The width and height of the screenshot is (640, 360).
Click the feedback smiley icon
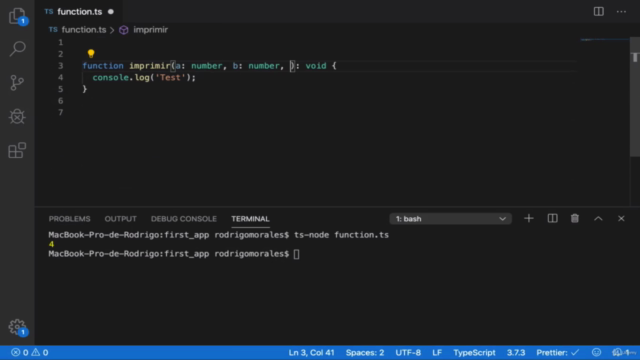(x=596, y=352)
